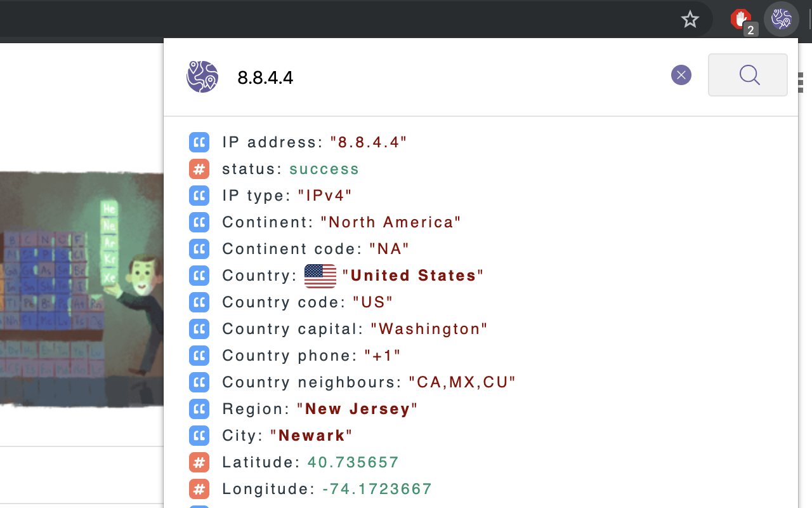Click the IP geolocation extension icon in toolbar
The height and width of the screenshot is (508, 812).
(782, 19)
